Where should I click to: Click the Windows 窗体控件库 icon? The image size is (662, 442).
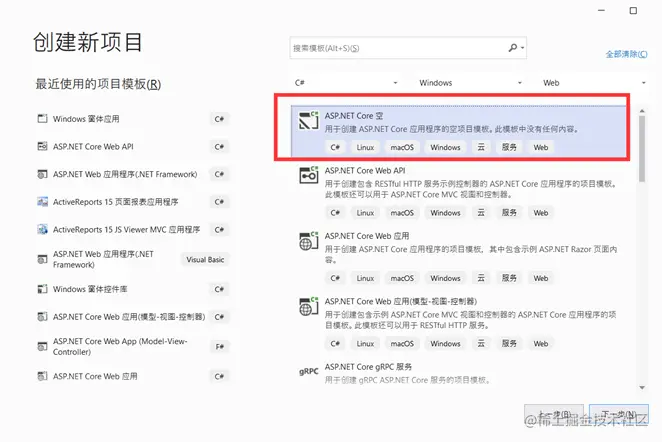pos(42,289)
